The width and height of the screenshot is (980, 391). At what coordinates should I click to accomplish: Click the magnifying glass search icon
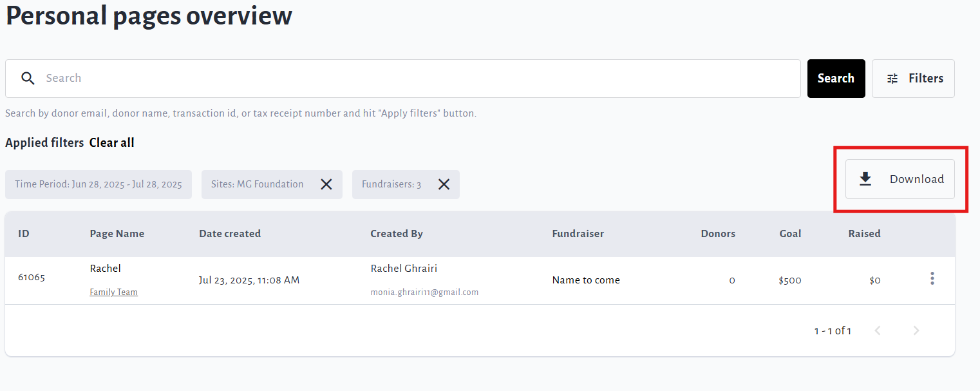point(28,79)
